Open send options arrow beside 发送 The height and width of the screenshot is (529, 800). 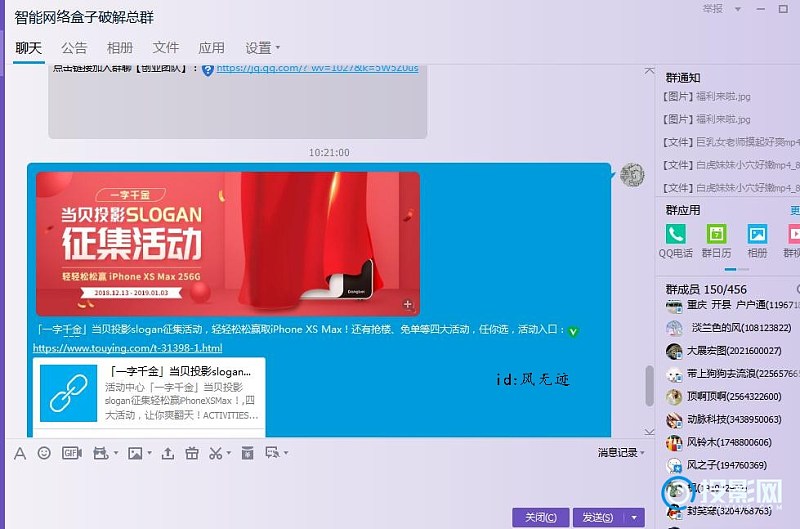[x=634, y=518]
